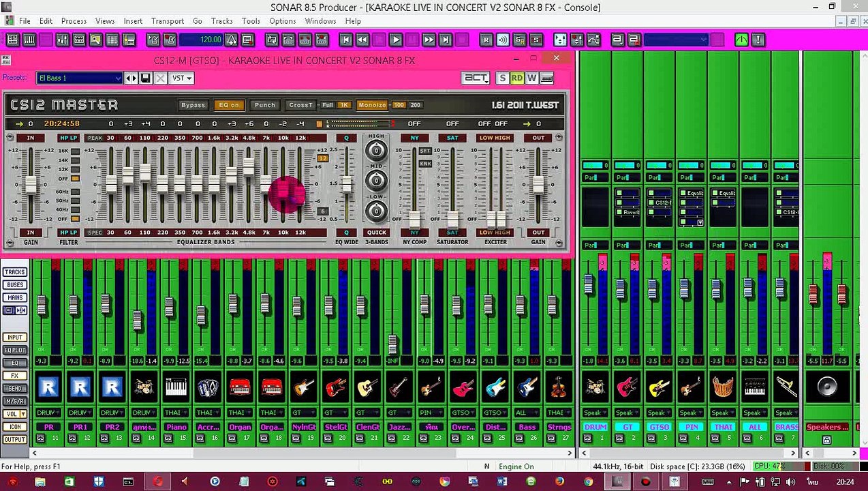Click the transport Play button
The height and width of the screenshot is (491, 868).
(395, 40)
